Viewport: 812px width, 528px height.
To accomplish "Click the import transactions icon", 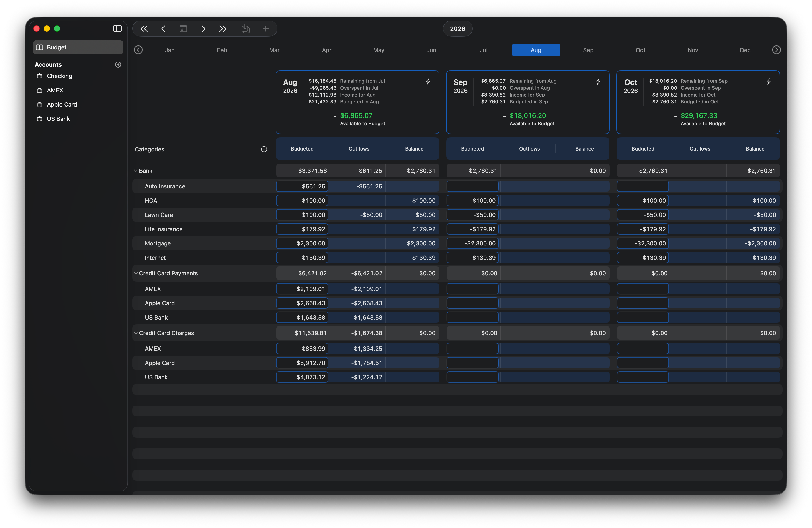I will pos(245,29).
